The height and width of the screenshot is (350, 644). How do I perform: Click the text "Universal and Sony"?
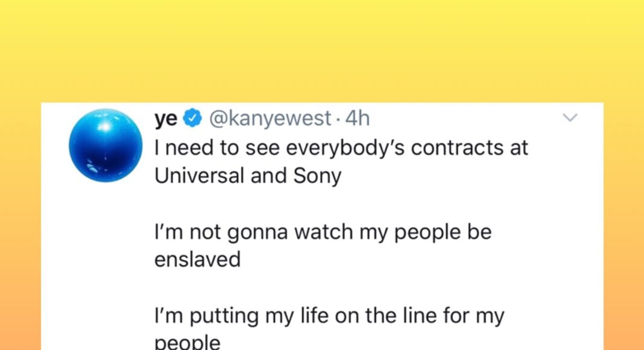point(247,176)
